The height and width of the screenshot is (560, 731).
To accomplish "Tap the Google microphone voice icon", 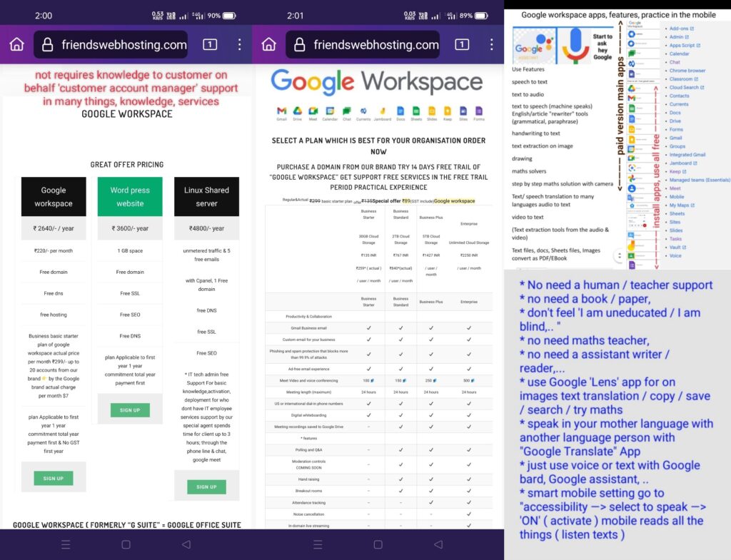I will point(575,44).
